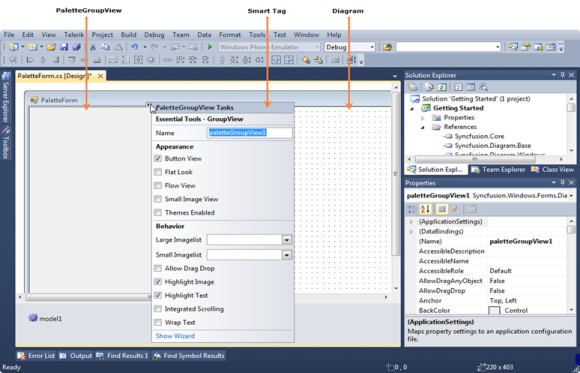
Task: Open the Error List panel tab
Action: click(36, 356)
